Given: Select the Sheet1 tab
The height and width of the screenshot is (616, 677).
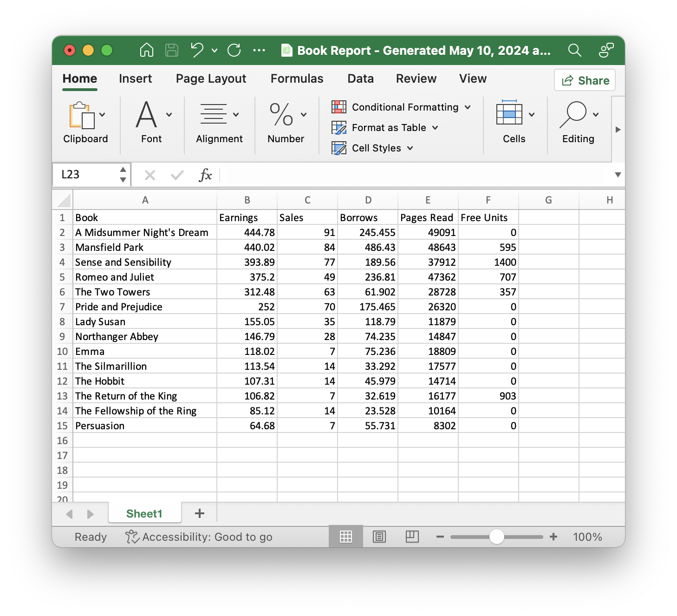Looking at the screenshot, I should (144, 513).
